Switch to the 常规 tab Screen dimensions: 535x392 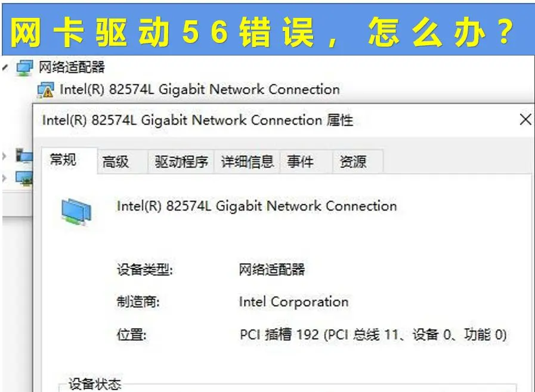63,160
